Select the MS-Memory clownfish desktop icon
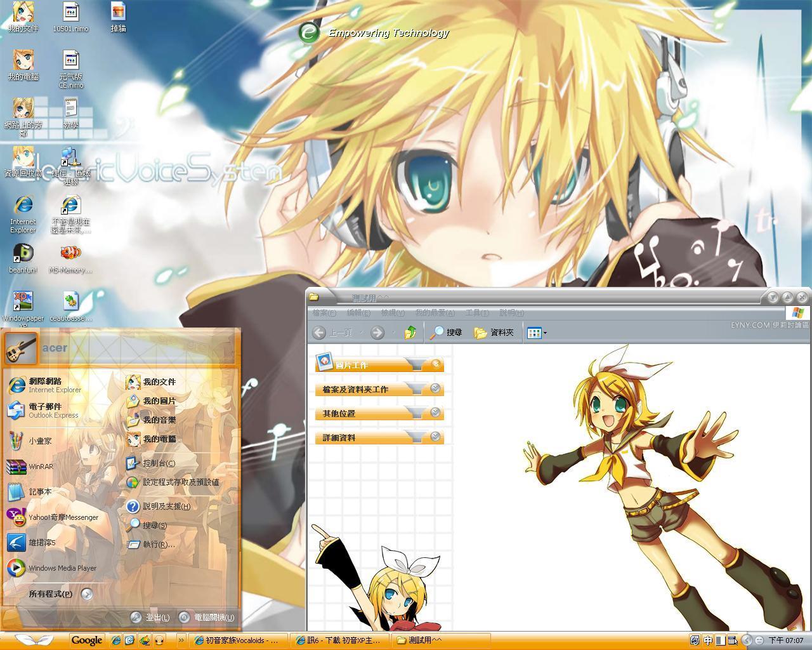Viewport: 812px width, 650px height. 70,258
